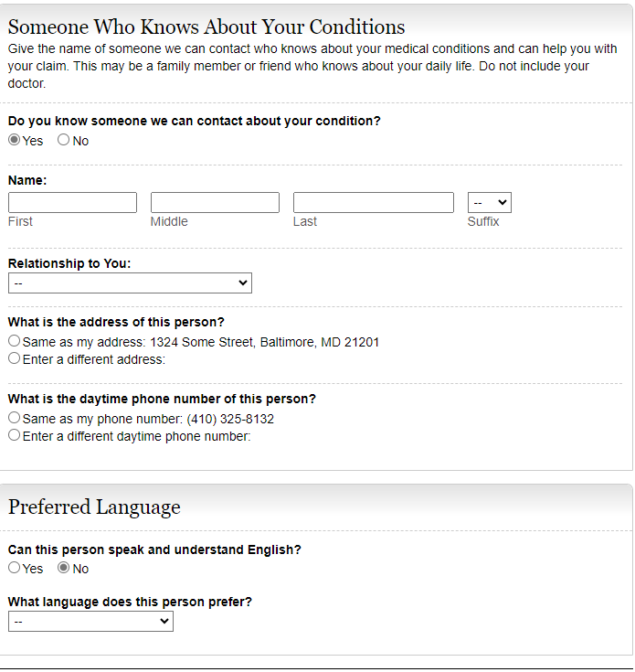Click the 'Preferred Language' section heading
The height and width of the screenshot is (672, 635).
[x=94, y=507]
